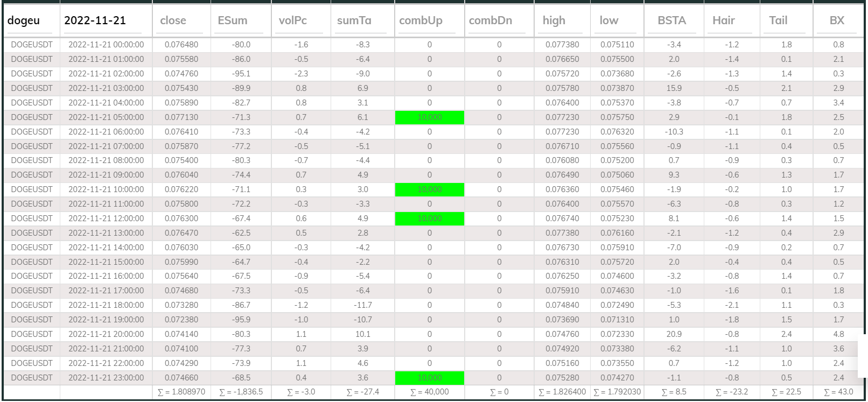
Task: Click timestamp '2022-11-21 13:00:00'
Action: coord(106,233)
